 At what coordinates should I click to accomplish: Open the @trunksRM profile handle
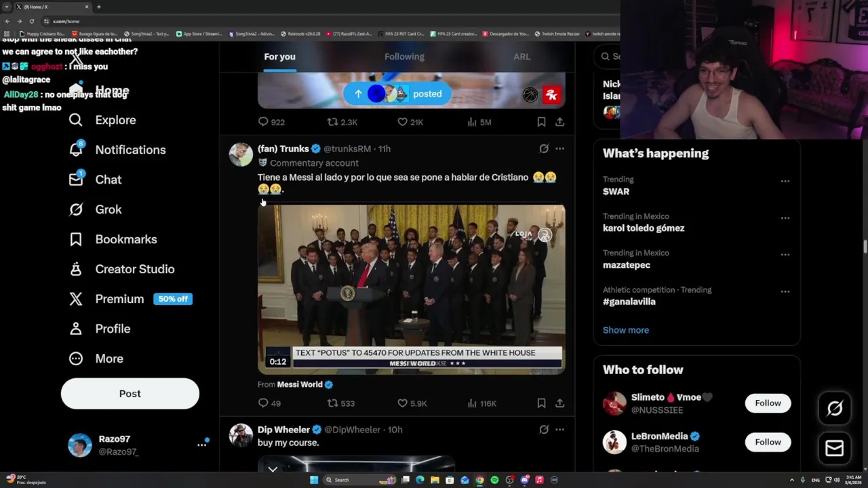pos(347,148)
